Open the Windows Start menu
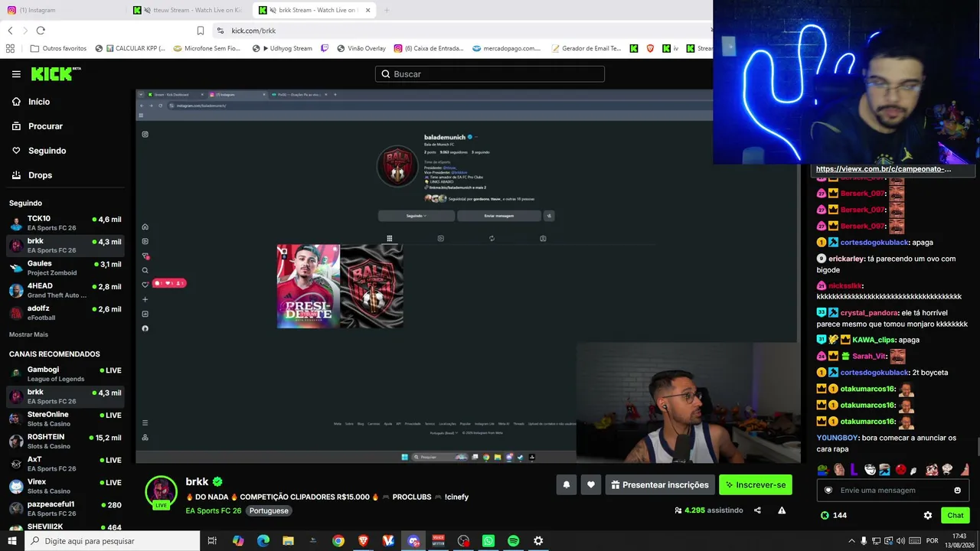Screen dimensions: 980x551 [12, 541]
